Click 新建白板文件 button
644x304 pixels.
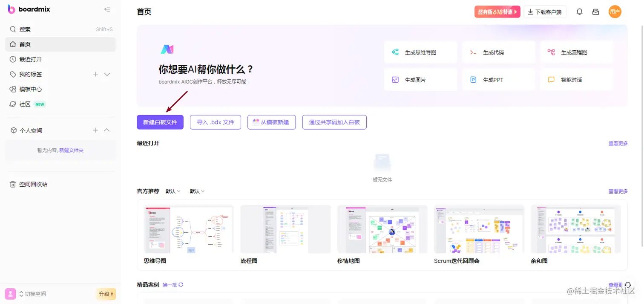click(x=160, y=122)
